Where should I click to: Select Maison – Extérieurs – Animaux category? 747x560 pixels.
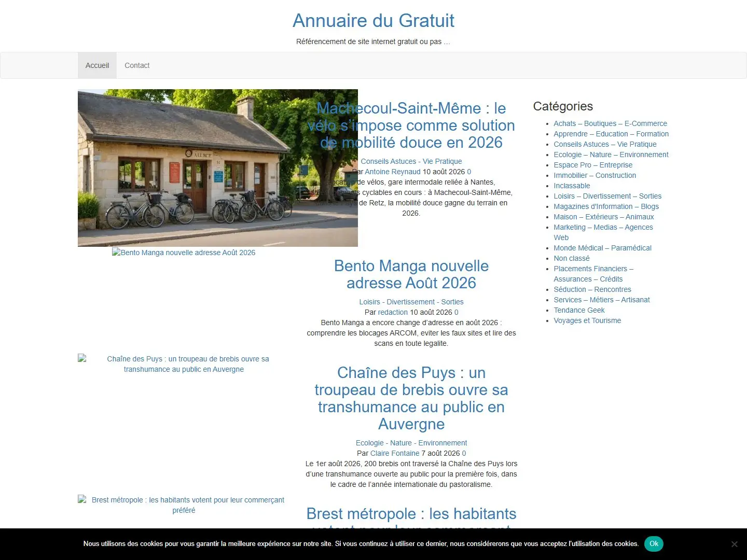click(604, 217)
